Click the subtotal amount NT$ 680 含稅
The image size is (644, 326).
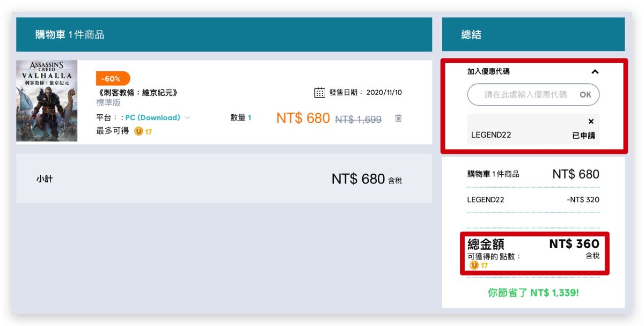(367, 179)
